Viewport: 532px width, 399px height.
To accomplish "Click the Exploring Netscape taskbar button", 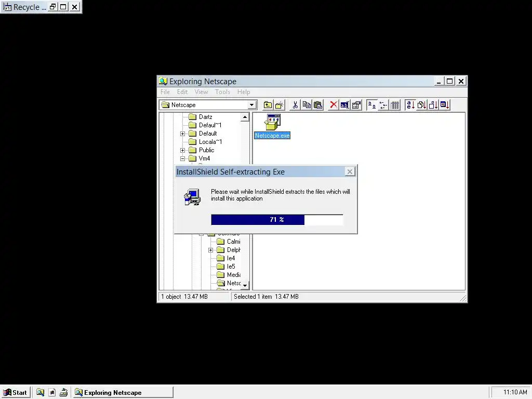I will 123,393.
